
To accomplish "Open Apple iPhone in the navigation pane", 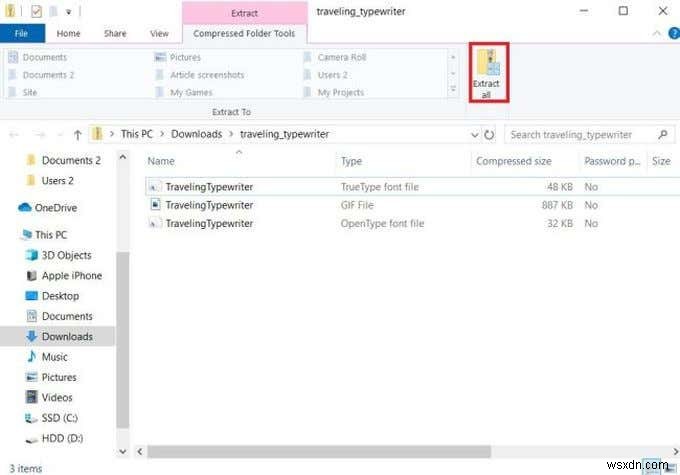I will pyautogui.click(x=64, y=275).
